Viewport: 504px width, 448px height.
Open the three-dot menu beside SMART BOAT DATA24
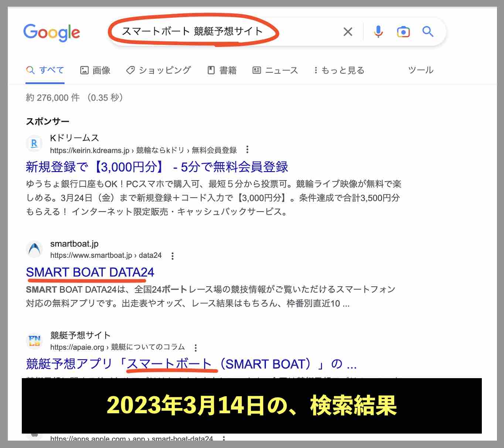(x=172, y=255)
